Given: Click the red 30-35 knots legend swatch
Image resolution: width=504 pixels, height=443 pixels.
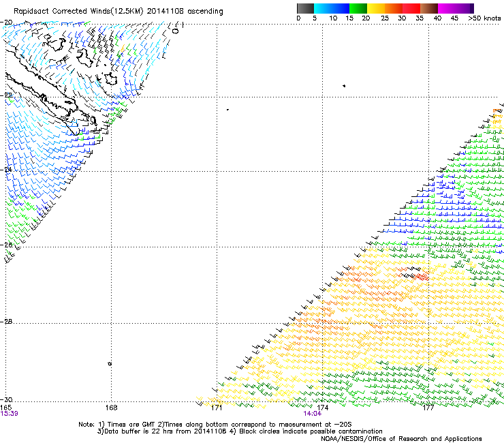Looking at the screenshot, I should pyautogui.click(x=411, y=8).
